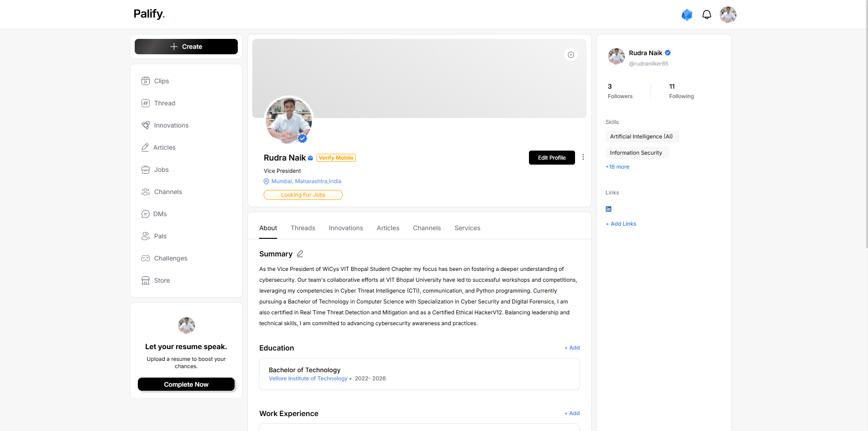Switch to profile Innovations tab
The image size is (868, 431).
pyautogui.click(x=346, y=228)
